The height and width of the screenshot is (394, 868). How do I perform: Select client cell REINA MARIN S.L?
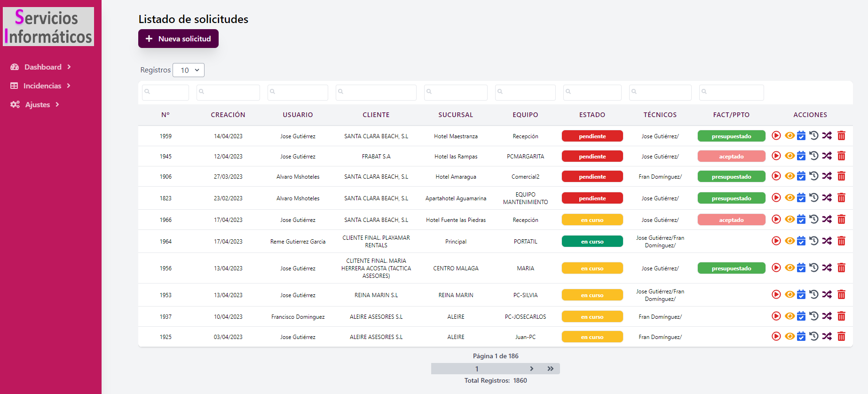tap(376, 295)
